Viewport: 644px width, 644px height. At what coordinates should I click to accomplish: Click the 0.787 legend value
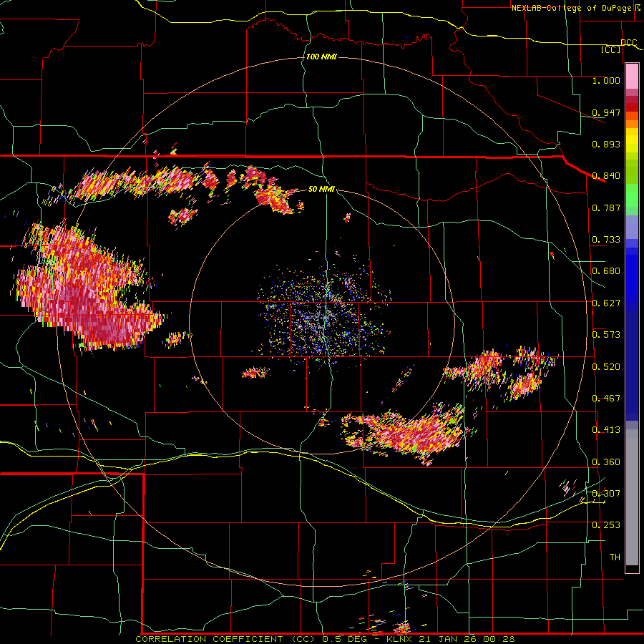point(606,208)
